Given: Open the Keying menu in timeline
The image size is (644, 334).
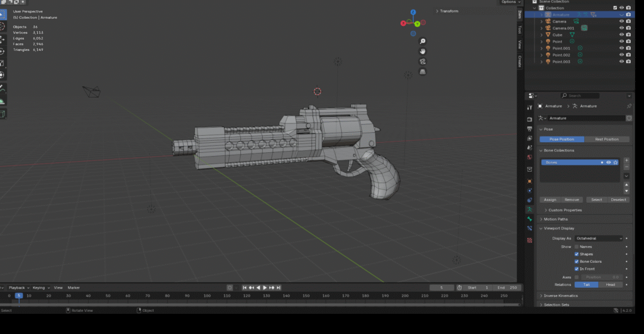Looking at the screenshot, I should pos(39,287).
